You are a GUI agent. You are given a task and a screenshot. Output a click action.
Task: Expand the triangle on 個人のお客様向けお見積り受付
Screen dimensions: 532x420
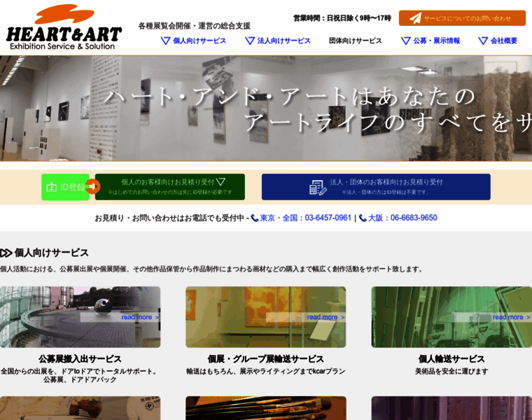pyautogui.click(x=220, y=182)
